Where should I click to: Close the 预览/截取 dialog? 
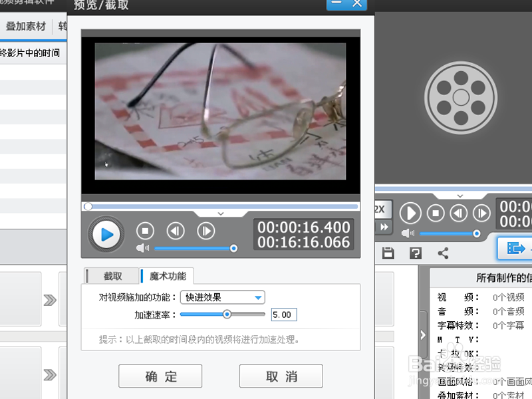[x=357, y=3]
